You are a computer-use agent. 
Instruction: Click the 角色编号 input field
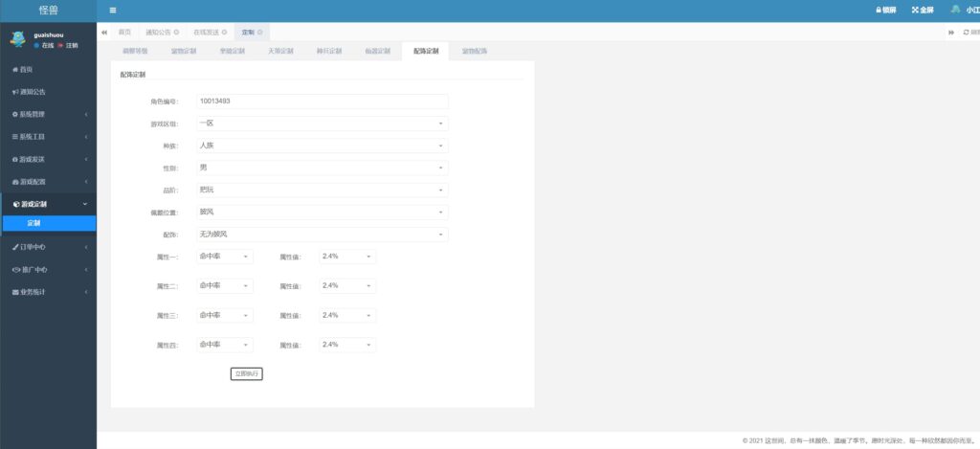[322, 101]
